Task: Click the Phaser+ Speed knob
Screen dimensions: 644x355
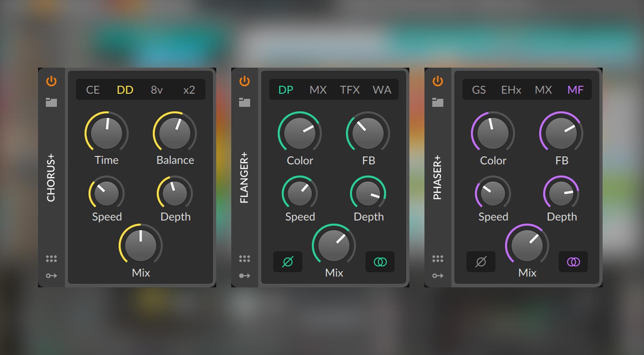Action: tap(493, 193)
